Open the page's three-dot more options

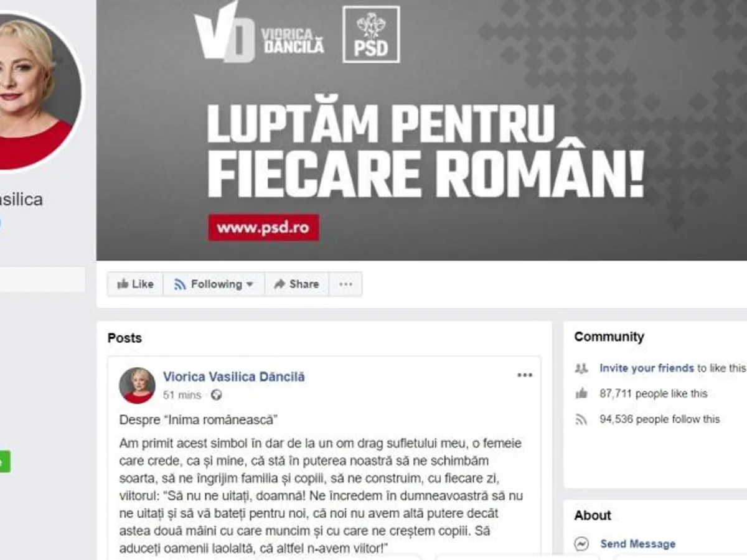click(x=345, y=284)
